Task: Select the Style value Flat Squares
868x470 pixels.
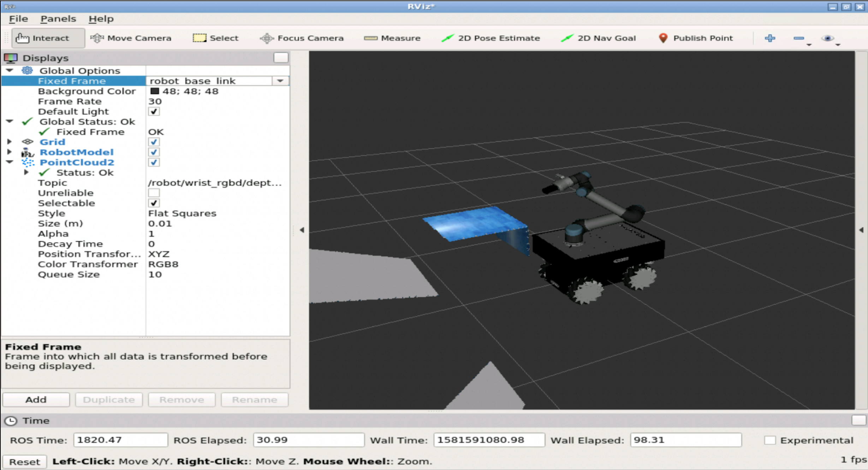Action: click(x=182, y=213)
